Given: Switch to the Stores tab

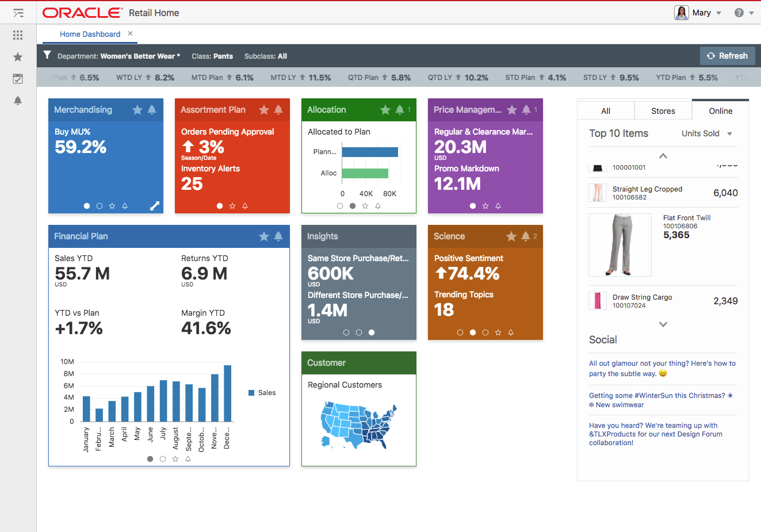Looking at the screenshot, I should [x=663, y=110].
